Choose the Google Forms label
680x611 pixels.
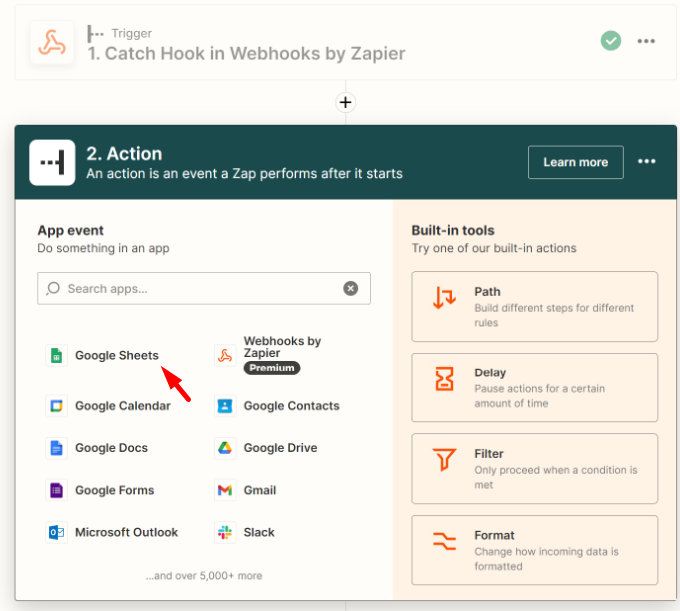[114, 490]
